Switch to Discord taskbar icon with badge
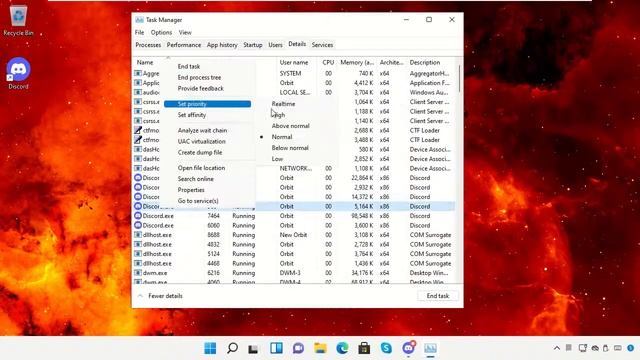This screenshot has width=640, height=360. click(x=409, y=348)
